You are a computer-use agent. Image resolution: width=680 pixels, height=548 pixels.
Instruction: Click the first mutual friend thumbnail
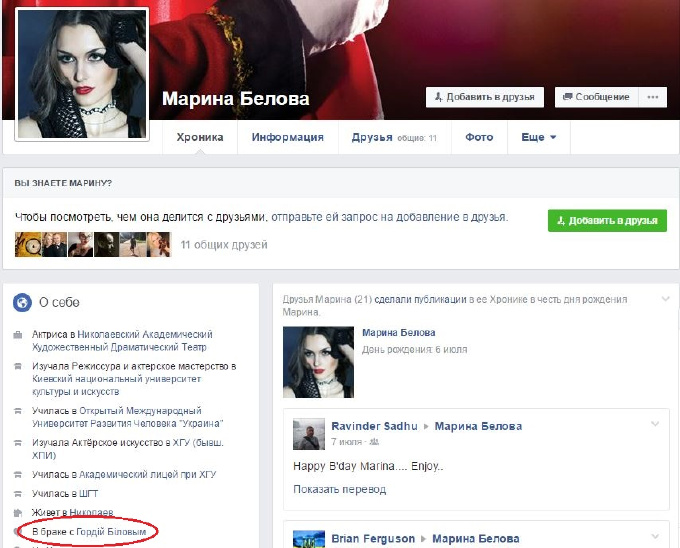pyautogui.click(x=26, y=244)
